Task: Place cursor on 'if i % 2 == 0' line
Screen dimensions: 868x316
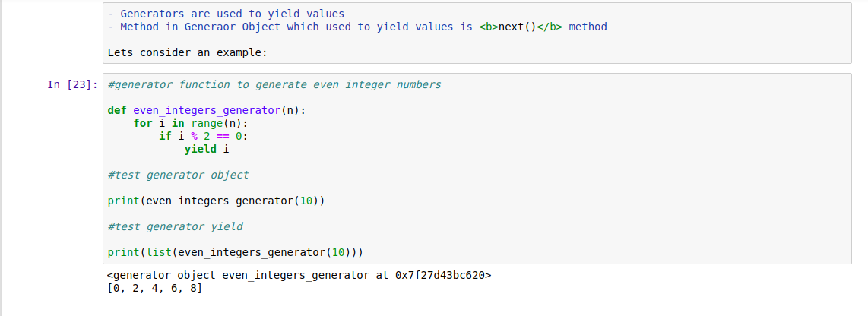Action: tap(204, 136)
